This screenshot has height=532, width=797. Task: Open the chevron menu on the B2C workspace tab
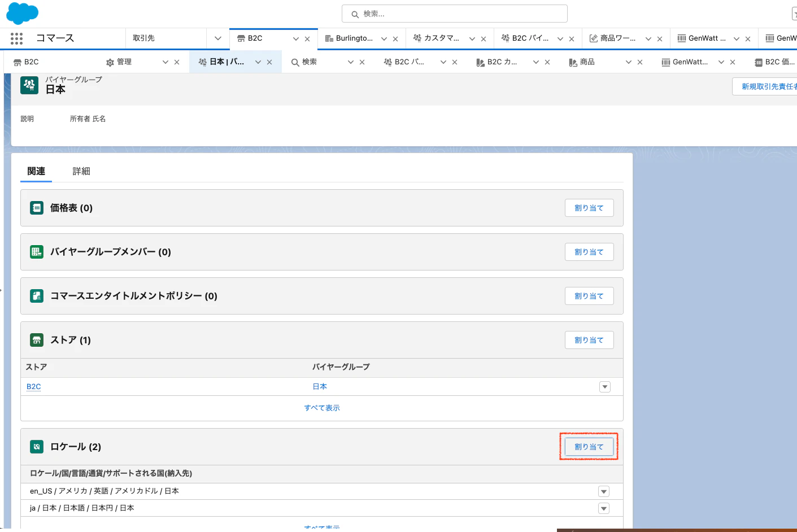pos(296,39)
